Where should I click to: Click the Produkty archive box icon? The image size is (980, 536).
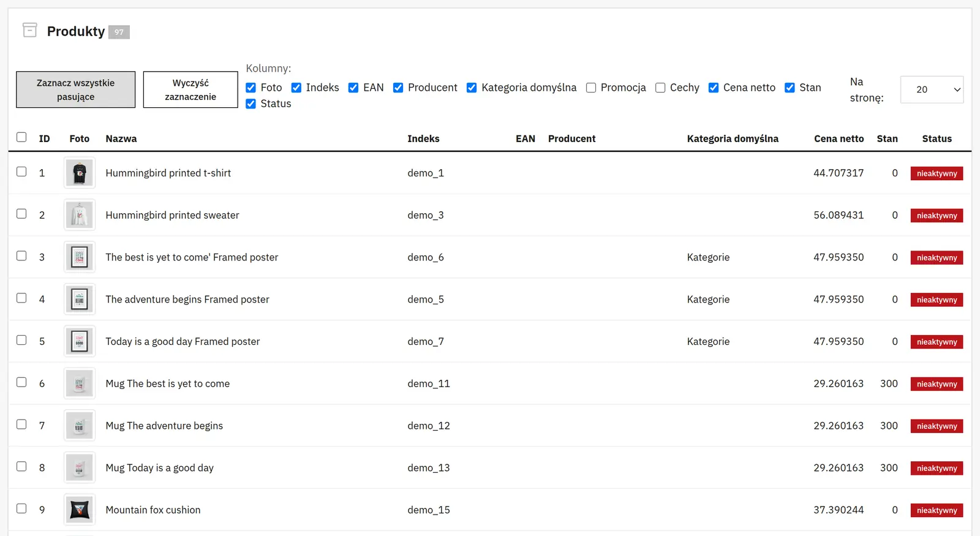pos(29,30)
